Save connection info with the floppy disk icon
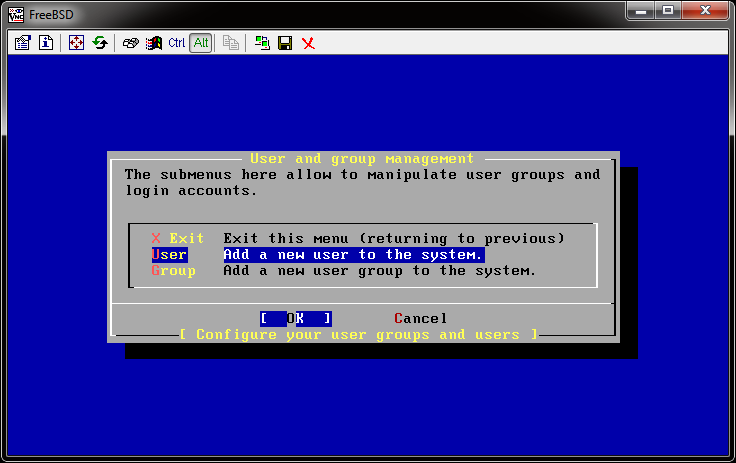736x463 pixels. (285, 43)
